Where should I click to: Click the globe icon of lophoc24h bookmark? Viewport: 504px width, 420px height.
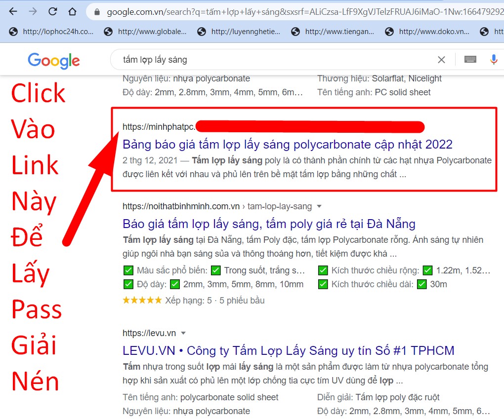[x=13, y=32]
